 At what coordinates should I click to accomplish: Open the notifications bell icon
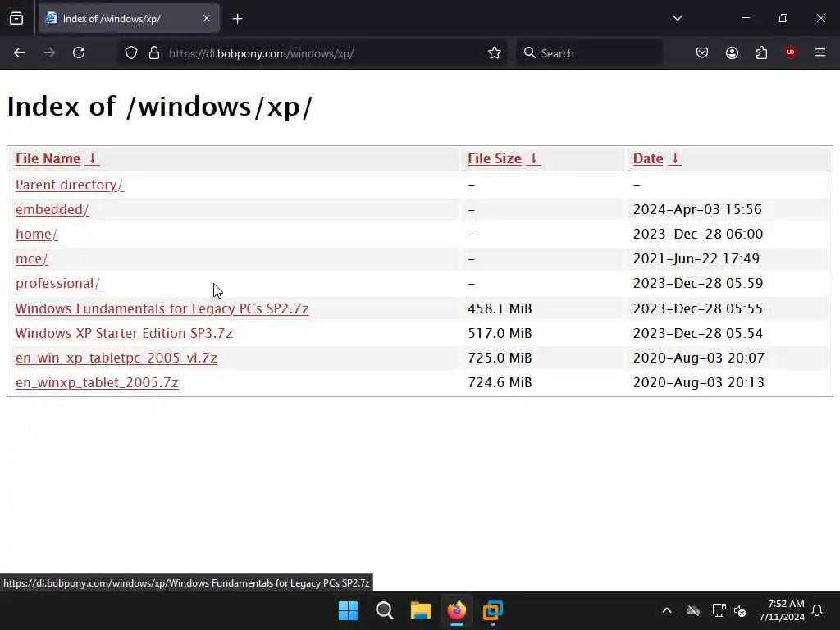(x=818, y=610)
